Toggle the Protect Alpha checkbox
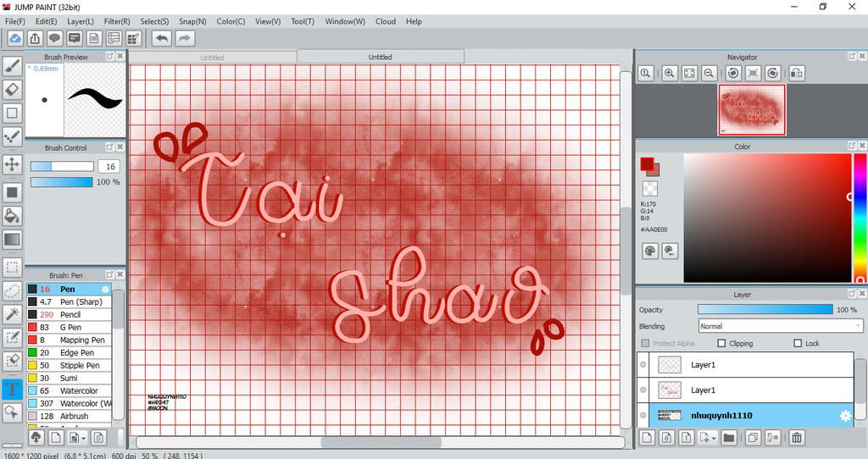 [x=645, y=344]
